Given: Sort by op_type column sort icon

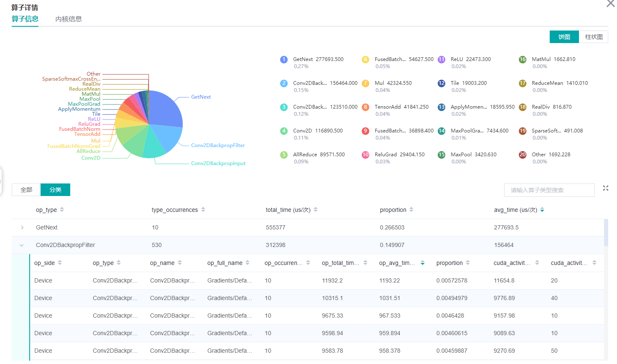Looking at the screenshot, I should click(62, 210).
